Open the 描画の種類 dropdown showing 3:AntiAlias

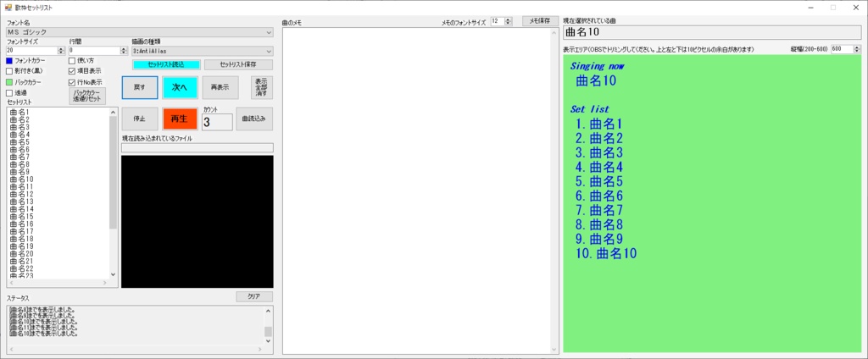(203, 51)
